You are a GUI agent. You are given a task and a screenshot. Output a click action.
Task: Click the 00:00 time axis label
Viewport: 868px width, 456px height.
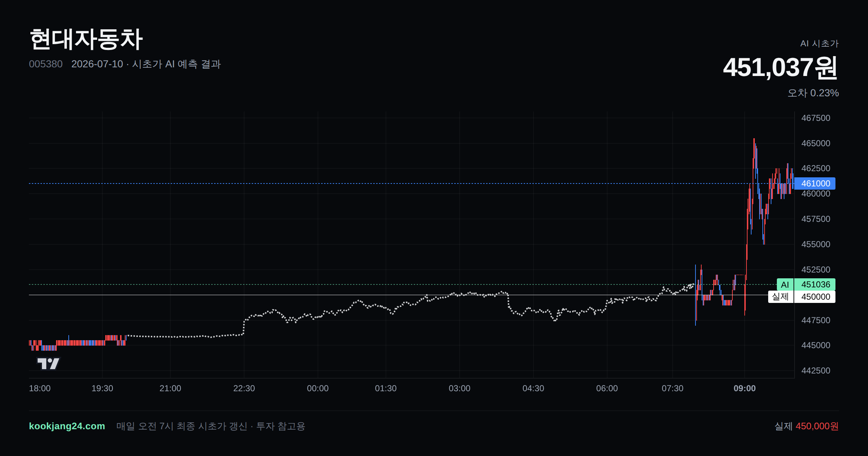pyautogui.click(x=318, y=388)
